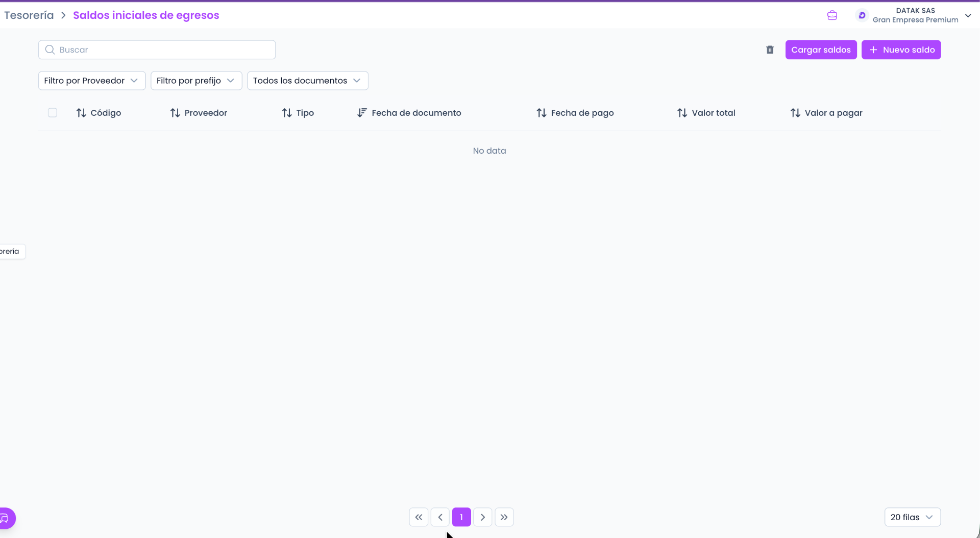This screenshot has width=980, height=538.
Task: Open the Todos los documentos dropdown
Action: 307,81
